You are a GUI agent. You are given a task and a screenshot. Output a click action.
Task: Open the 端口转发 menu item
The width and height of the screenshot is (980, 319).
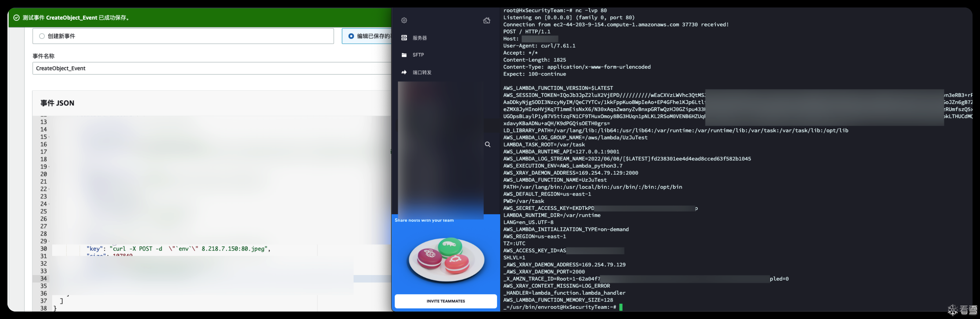click(x=422, y=72)
